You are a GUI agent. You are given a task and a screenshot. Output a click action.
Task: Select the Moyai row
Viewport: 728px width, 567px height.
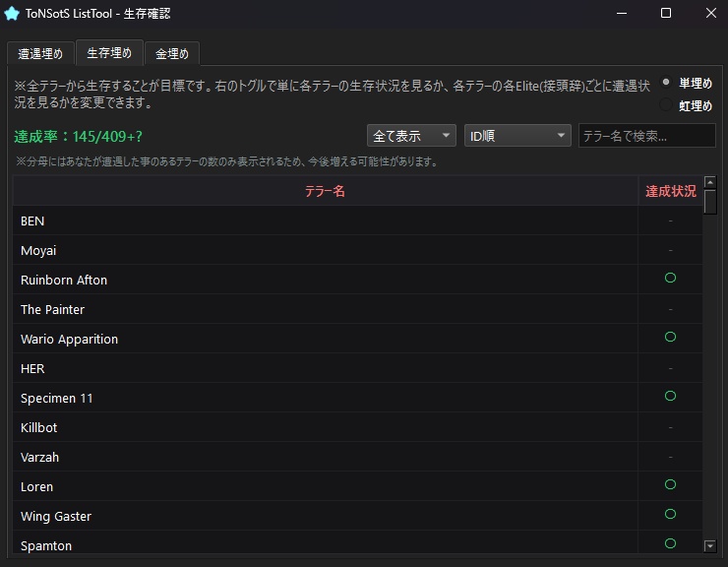[357, 250]
